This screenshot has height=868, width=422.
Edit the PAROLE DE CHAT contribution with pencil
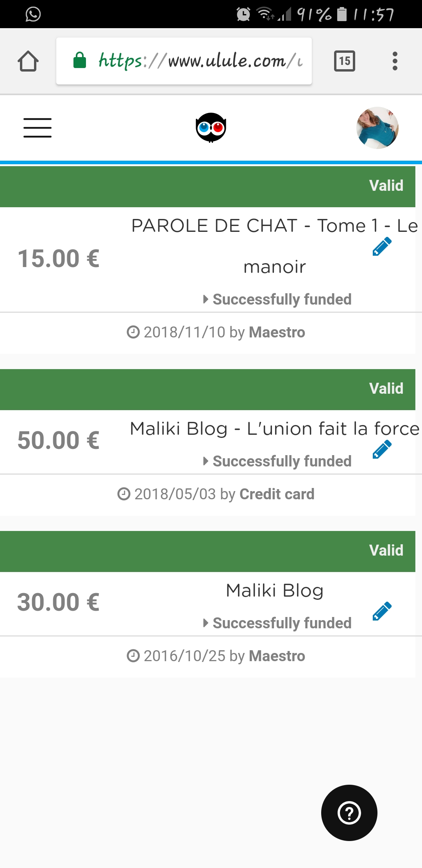click(x=382, y=247)
